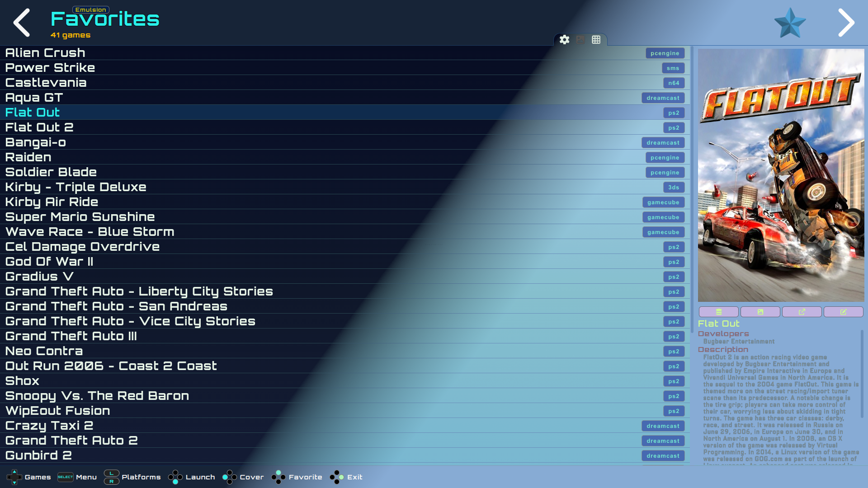Image resolution: width=868 pixels, height=488 pixels.
Task: Go to previous platform with left arrow
Action: point(21,23)
